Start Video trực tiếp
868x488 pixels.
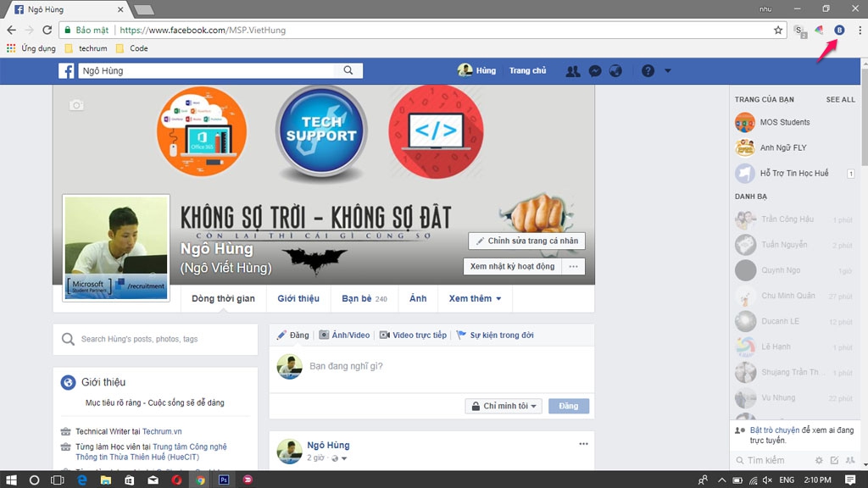coord(413,335)
